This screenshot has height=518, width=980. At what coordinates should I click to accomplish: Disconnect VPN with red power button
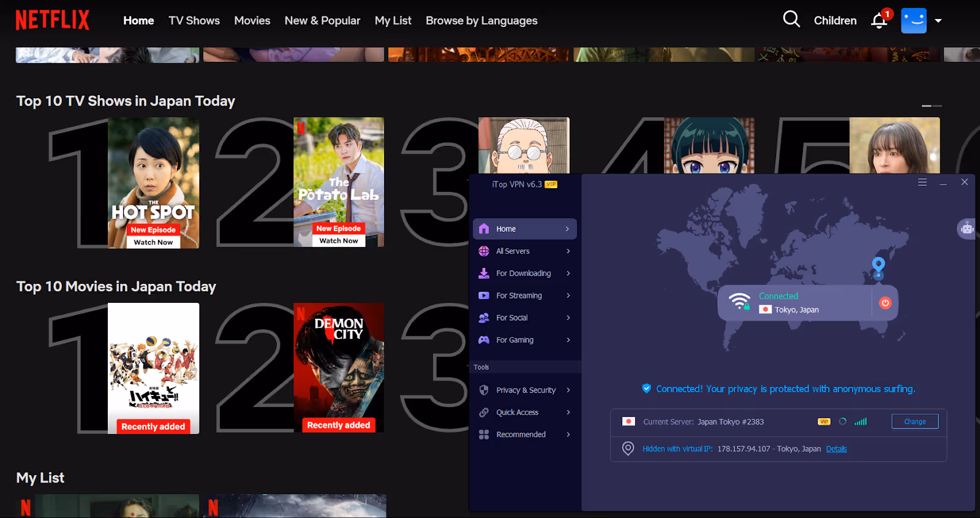885,303
